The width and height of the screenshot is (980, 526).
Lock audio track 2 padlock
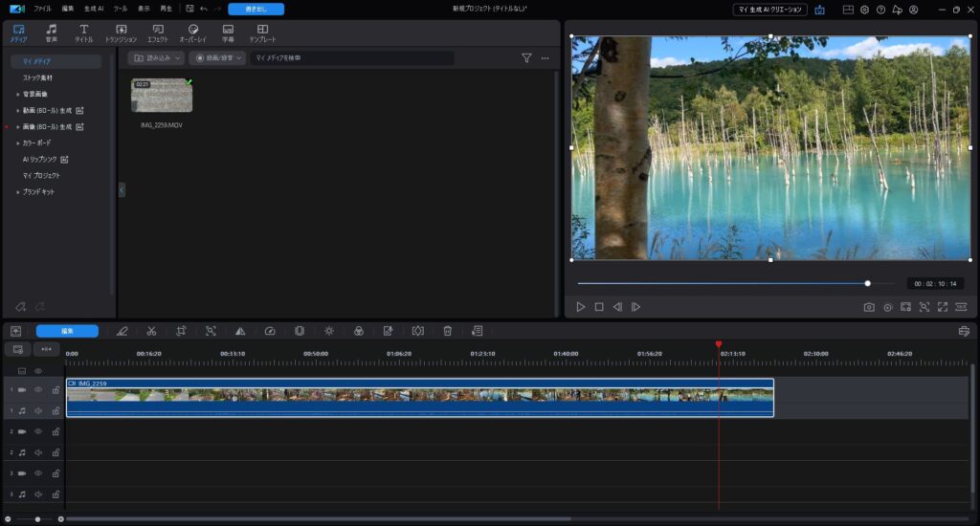point(56,452)
